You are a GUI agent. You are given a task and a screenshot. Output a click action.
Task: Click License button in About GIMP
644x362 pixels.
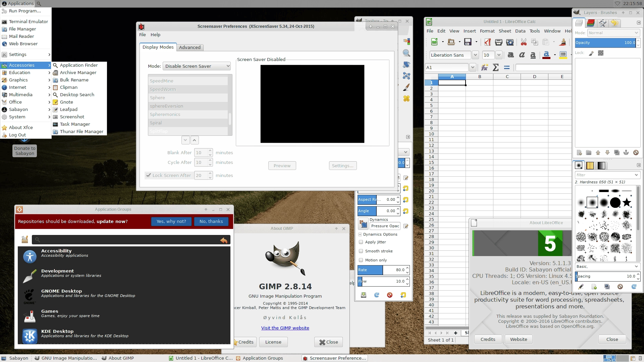pos(273,342)
